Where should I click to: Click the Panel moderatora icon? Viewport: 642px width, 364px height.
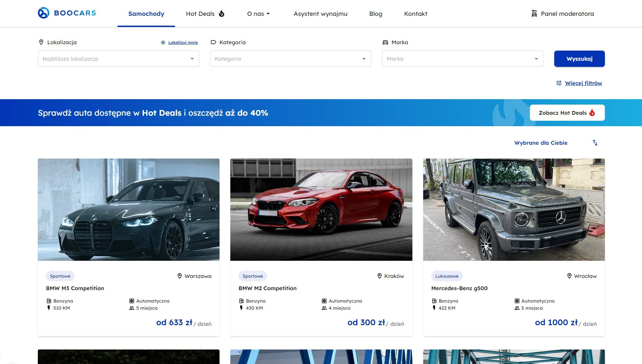point(534,13)
